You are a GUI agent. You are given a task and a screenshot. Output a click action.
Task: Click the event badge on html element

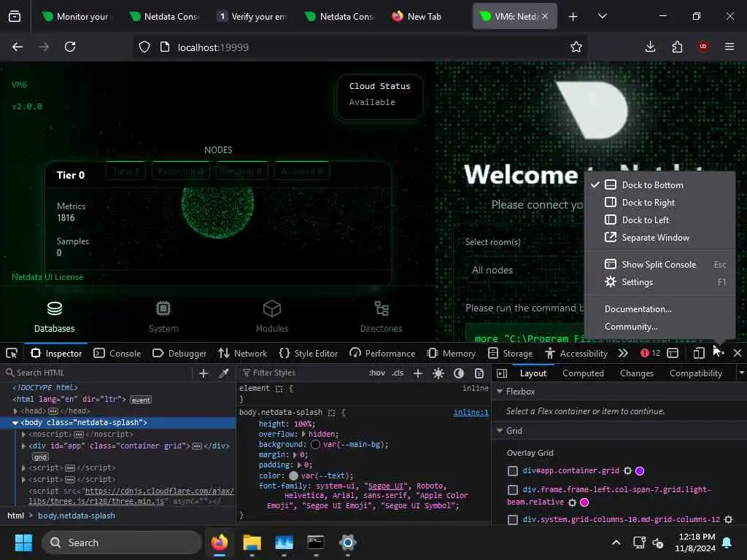[141, 400]
